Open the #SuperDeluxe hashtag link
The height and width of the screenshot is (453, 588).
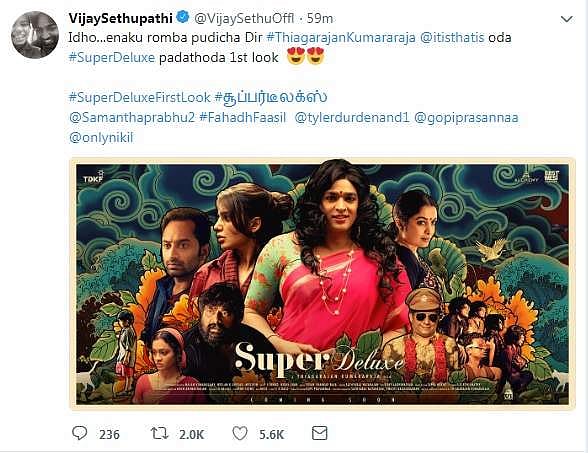click(111, 58)
